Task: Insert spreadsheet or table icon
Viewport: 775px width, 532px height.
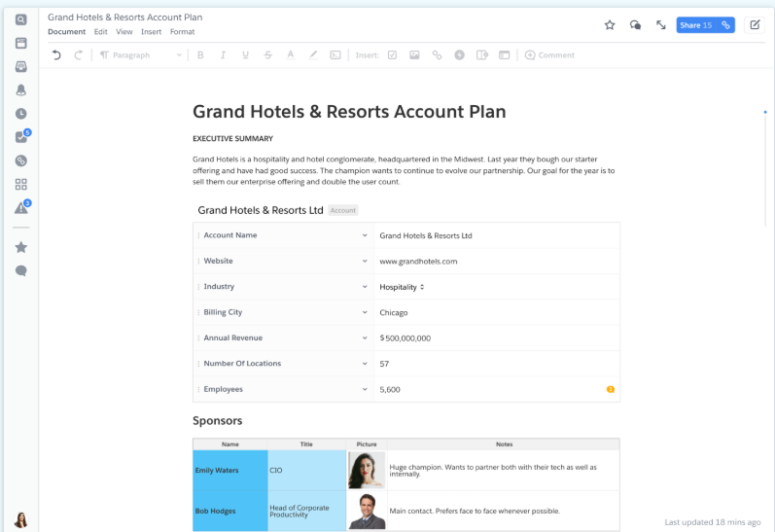Action: click(482, 54)
